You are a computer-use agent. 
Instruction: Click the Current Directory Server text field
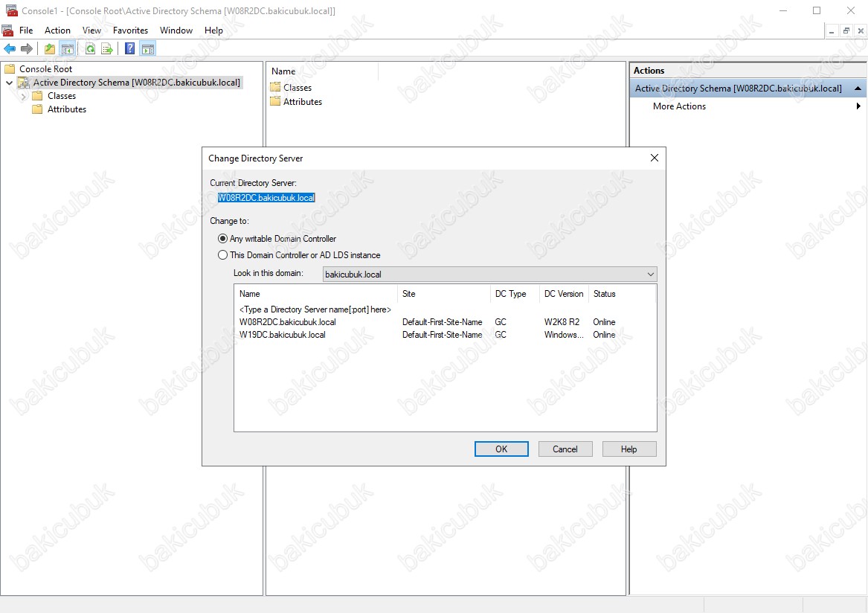tap(266, 198)
